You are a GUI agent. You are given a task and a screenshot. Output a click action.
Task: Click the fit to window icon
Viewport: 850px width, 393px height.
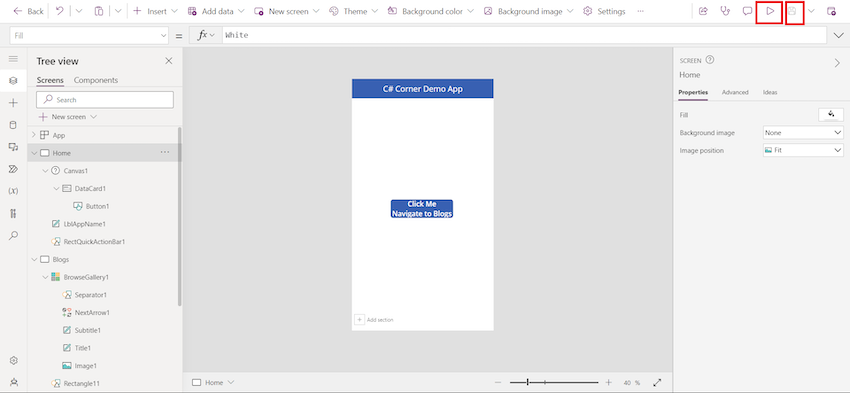(657, 382)
